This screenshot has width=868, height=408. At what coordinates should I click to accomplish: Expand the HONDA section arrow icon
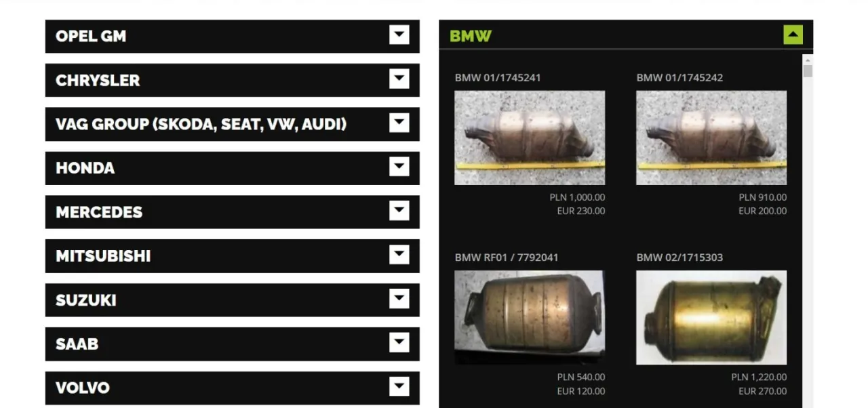[x=399, y=167]
